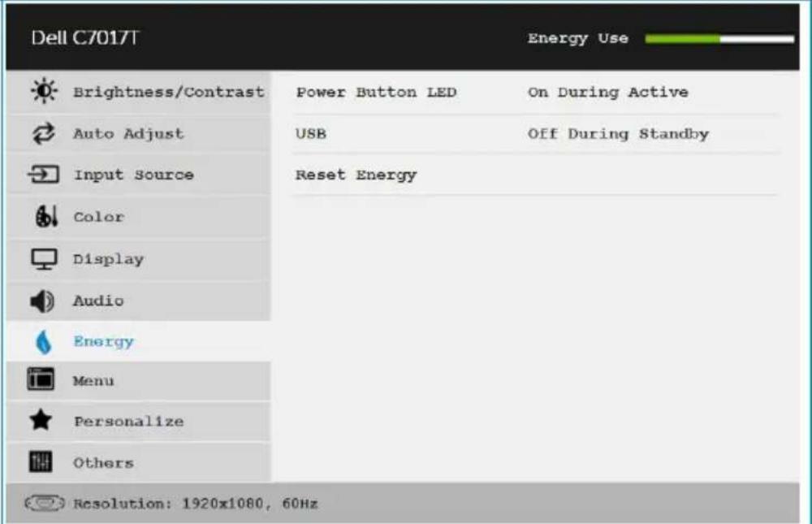Viewport: 812px width, 524px height.
Task: Select Auto Adjust menu item
Action: click(139, 134)
